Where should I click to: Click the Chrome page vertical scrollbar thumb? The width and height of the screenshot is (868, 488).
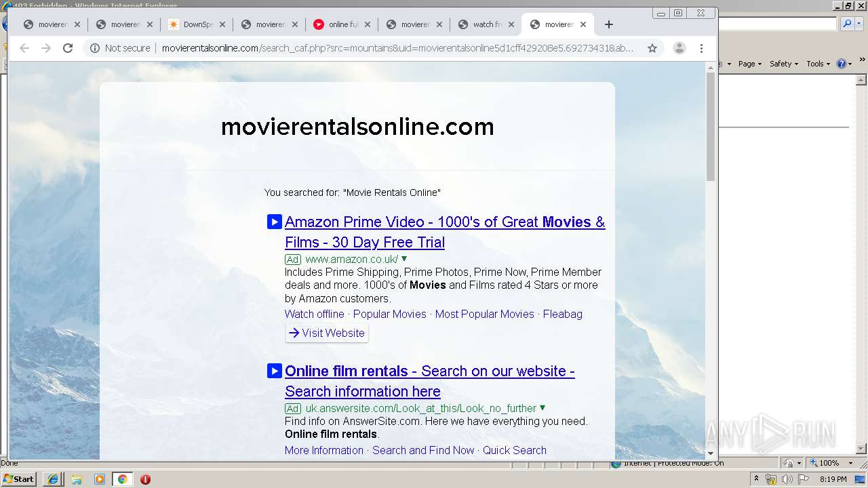pos(711,127)
